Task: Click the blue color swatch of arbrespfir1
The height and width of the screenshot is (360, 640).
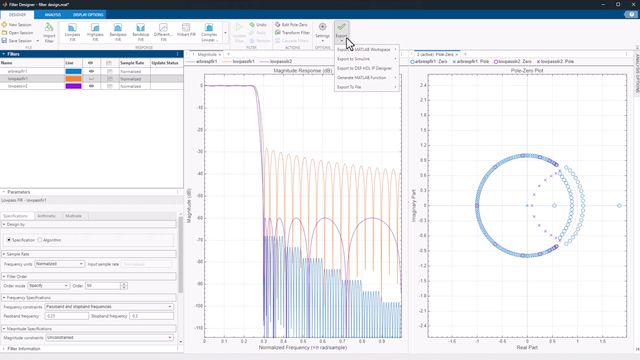Action: pos(73,71)
